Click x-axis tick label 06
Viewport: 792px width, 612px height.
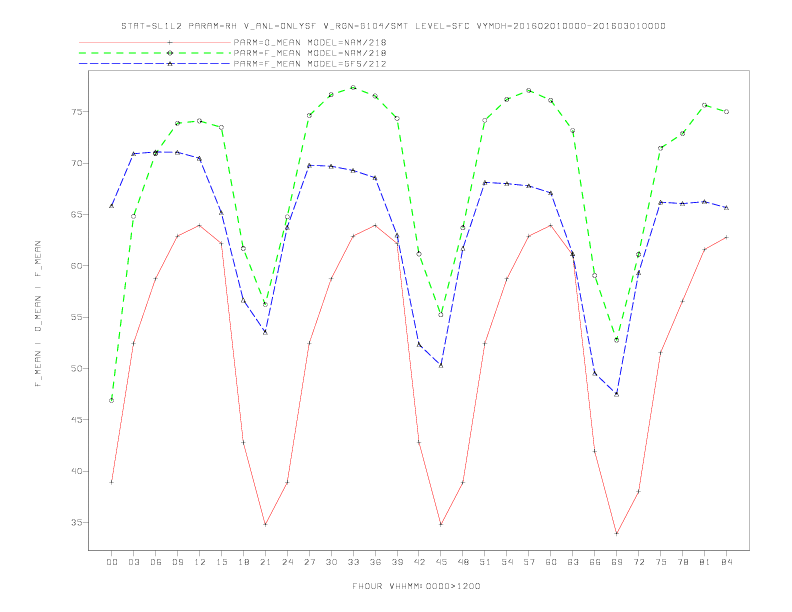tap(156, 562)
